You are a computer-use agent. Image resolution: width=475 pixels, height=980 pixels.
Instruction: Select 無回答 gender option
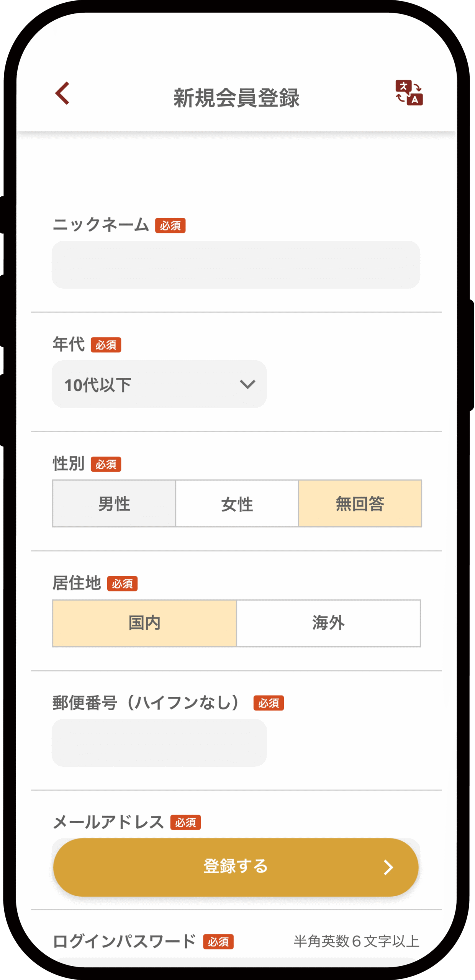tap(360, 503)
